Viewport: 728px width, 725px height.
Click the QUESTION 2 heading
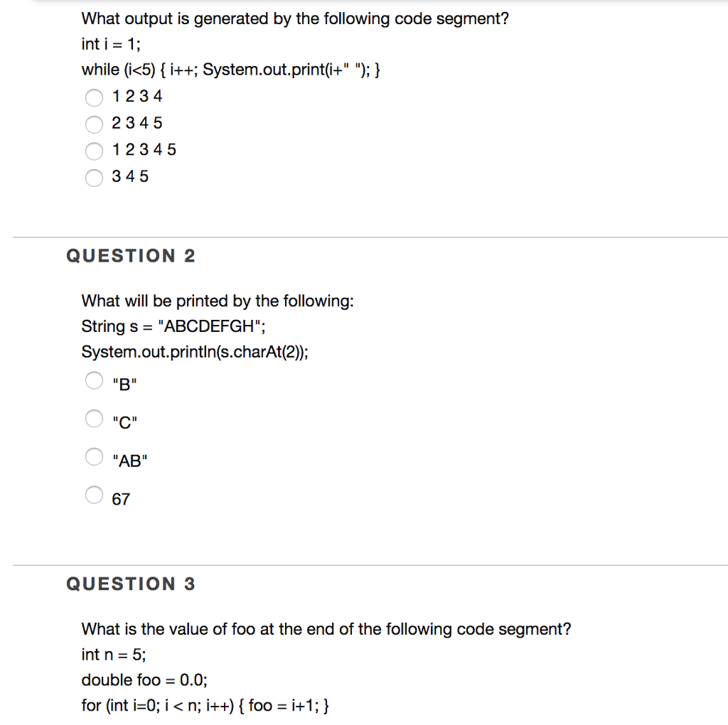click(131, 256)
